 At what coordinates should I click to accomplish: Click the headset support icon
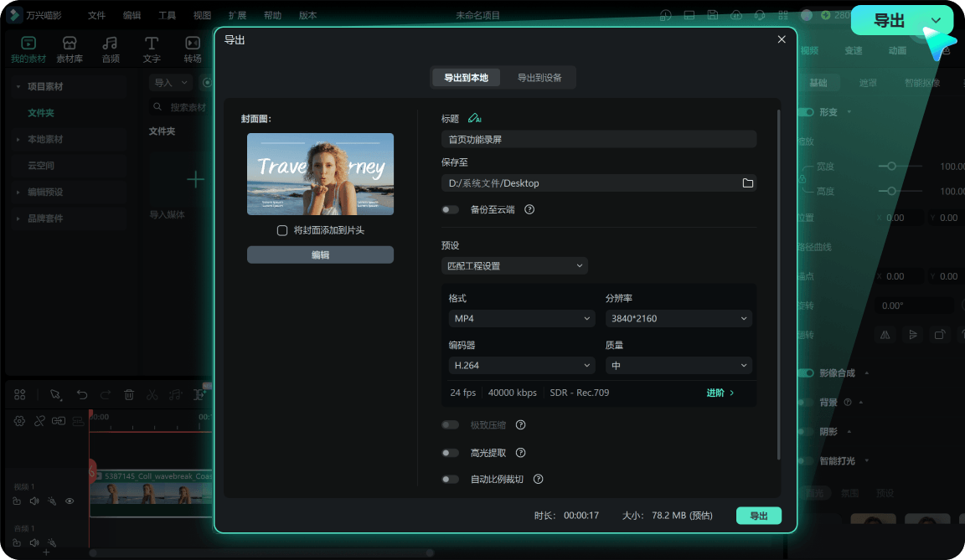(760, 15)
